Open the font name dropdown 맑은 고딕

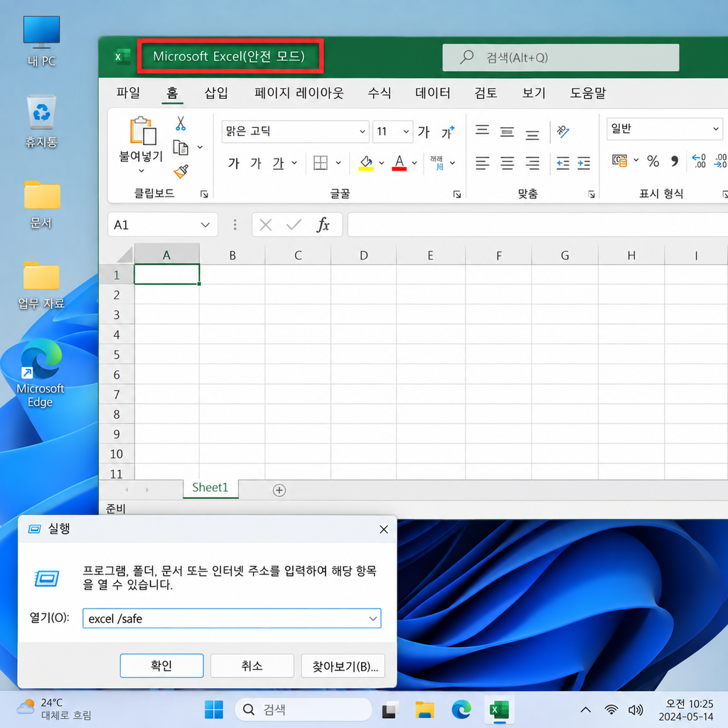(295, 132)
